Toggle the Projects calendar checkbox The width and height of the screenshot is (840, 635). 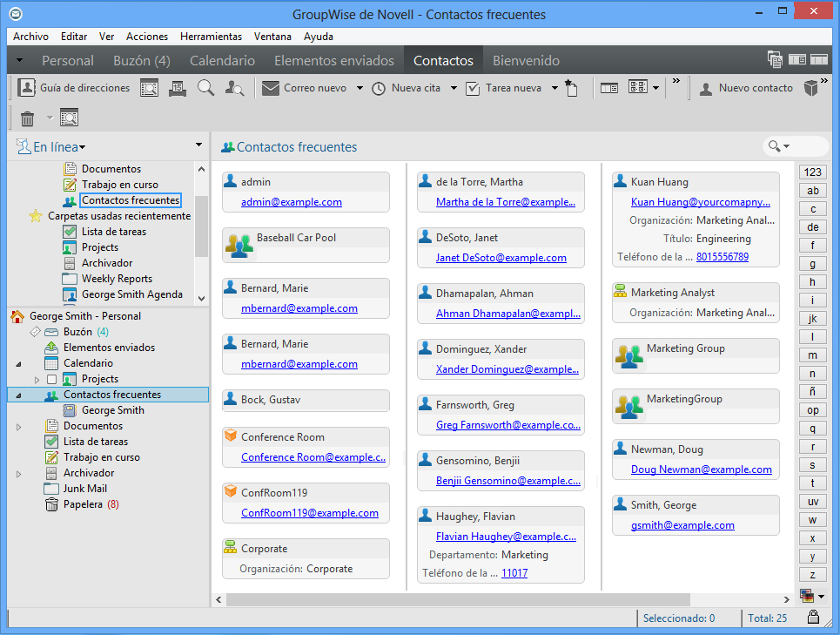(51, 379)
